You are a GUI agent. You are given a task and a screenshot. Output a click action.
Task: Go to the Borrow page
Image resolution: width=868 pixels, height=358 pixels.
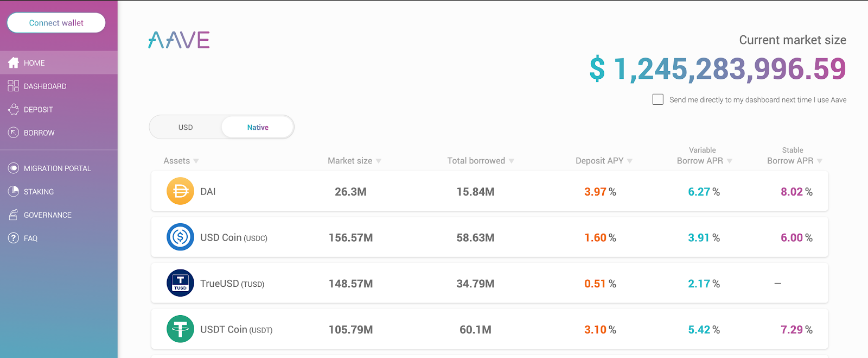coord(39,133)
